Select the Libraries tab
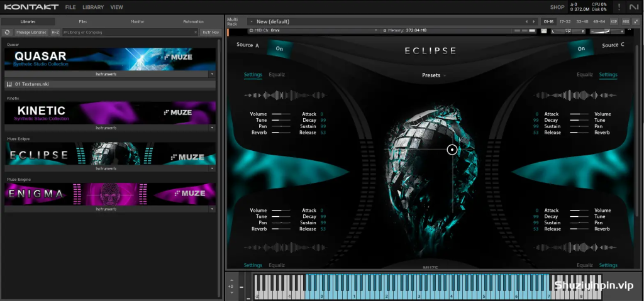This screenshot has width=644, height=301. click(x=28, y=21)
